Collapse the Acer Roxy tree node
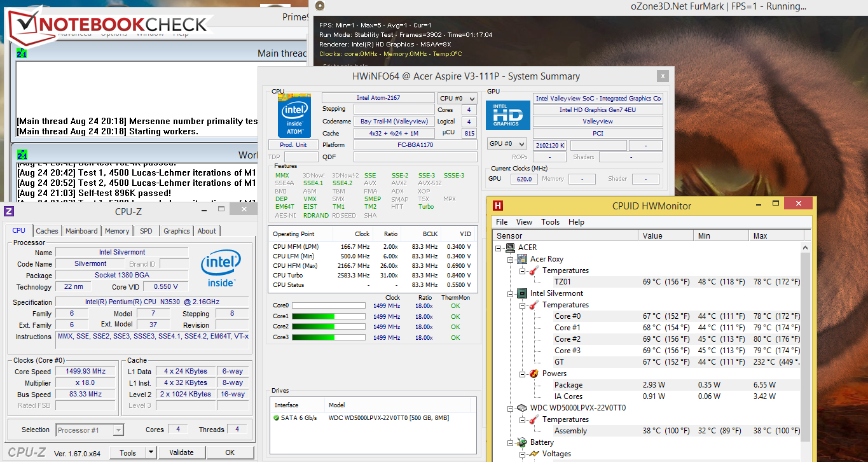The image size is (868, 462). tap(510, 259)
